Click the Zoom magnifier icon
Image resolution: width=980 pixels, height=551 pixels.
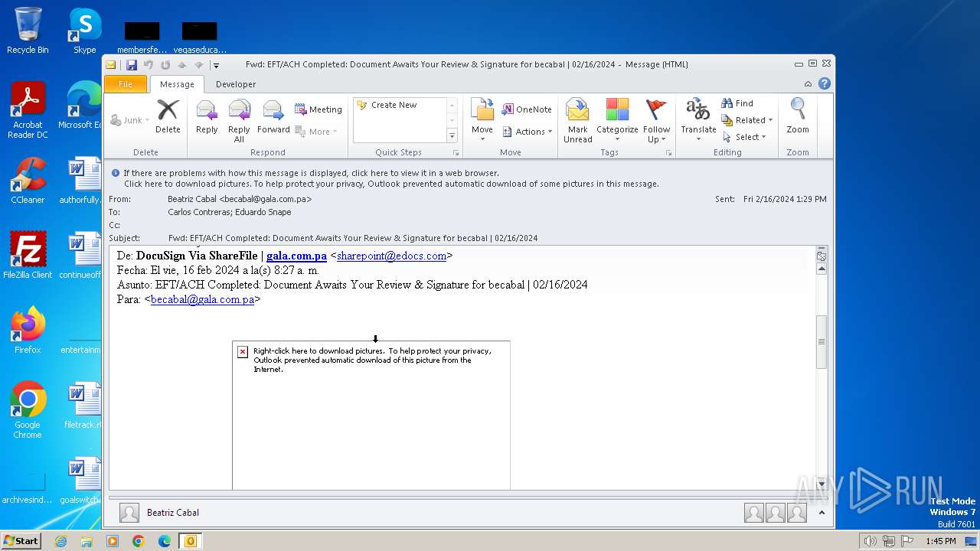pos(798,117)
